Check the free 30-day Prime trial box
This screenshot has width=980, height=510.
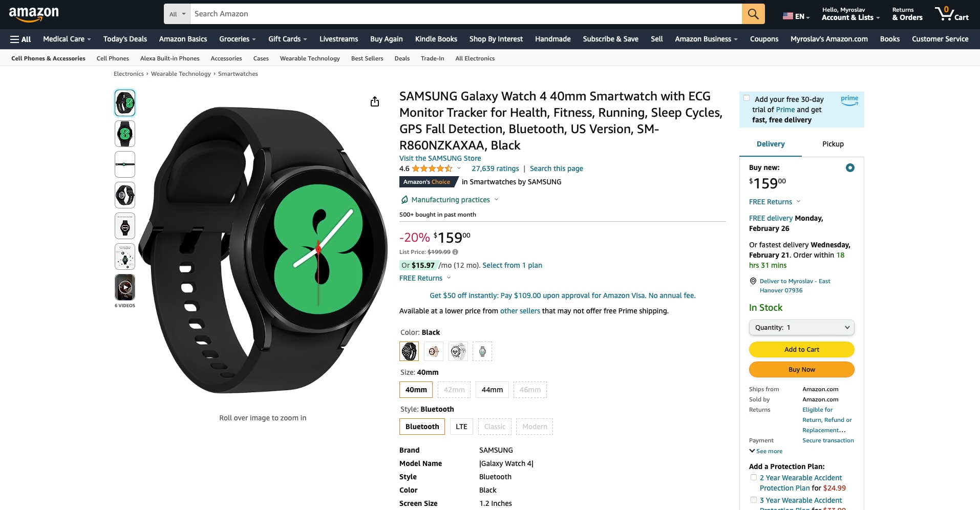[747, 98]
